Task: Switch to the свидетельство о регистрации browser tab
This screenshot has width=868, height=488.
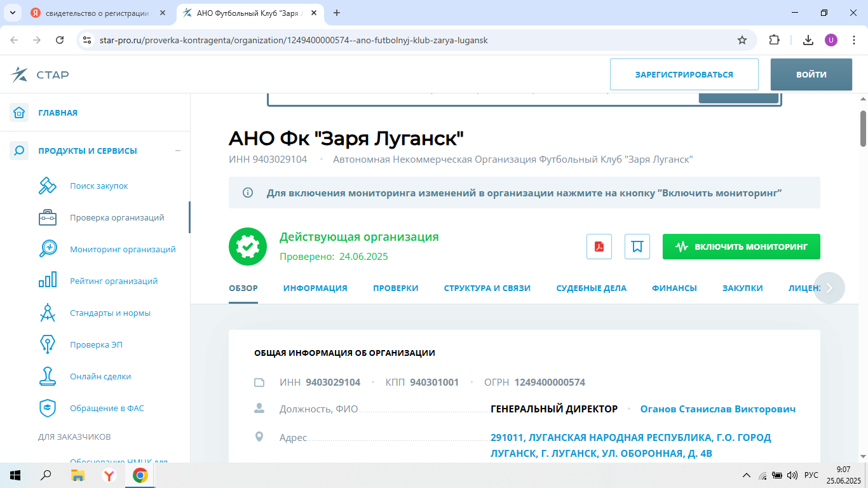Action: 98,13
